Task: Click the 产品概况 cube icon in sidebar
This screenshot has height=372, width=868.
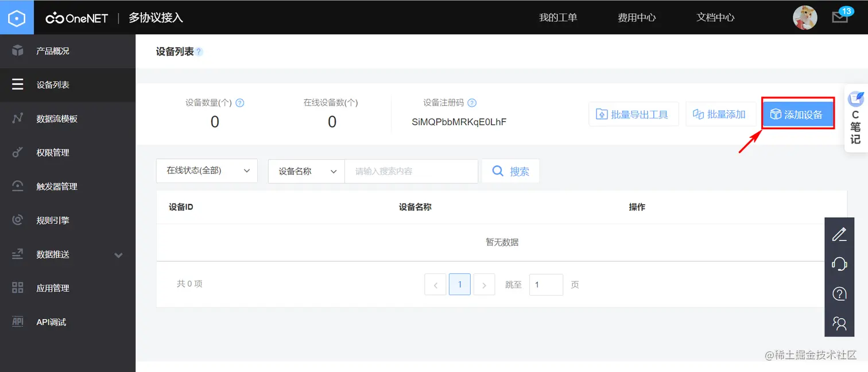Action: coord(18,51)
